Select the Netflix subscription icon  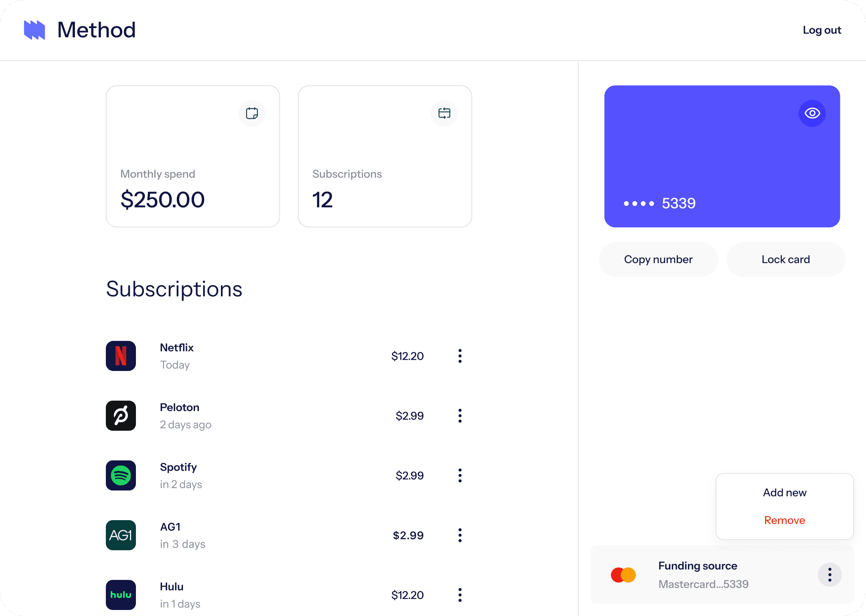click(121, 356)
